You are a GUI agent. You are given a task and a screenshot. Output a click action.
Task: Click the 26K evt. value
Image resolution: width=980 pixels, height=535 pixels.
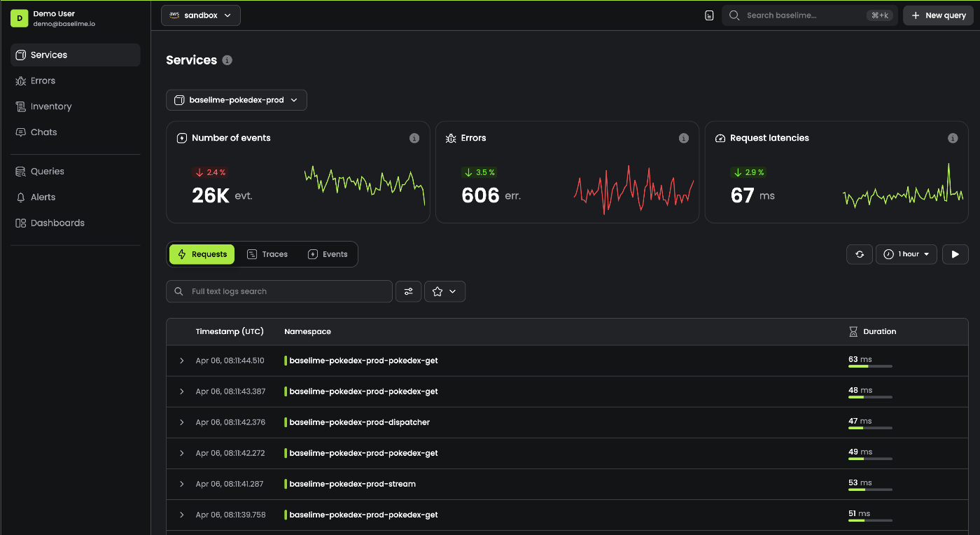pyautogui.click(x=222, y=195)
